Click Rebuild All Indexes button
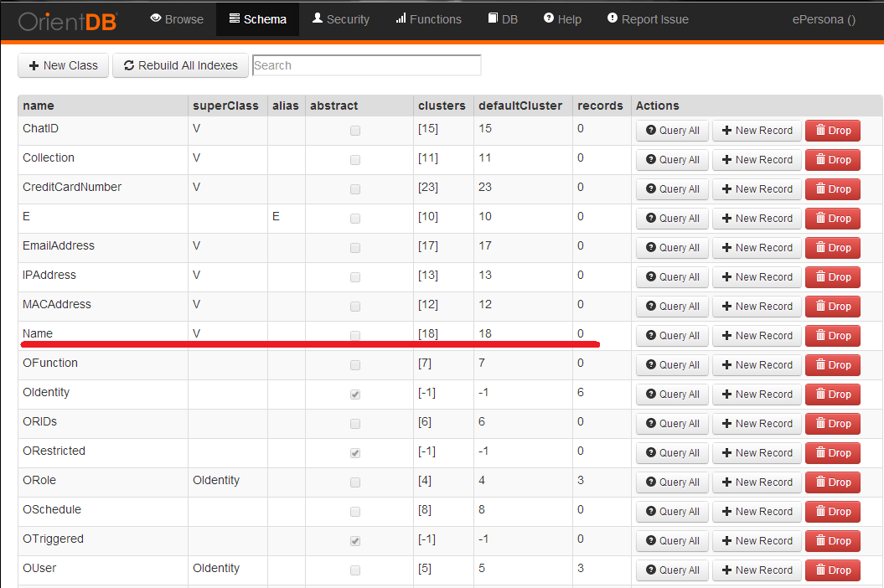The height and width of the screenshot is (588, 884). tap(180, 65)
